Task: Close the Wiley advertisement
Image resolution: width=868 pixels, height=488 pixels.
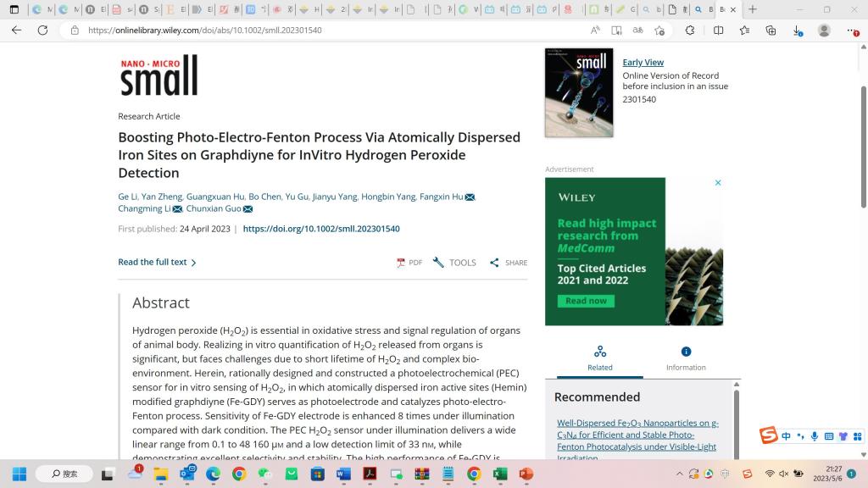Action: tap(718, 183)
